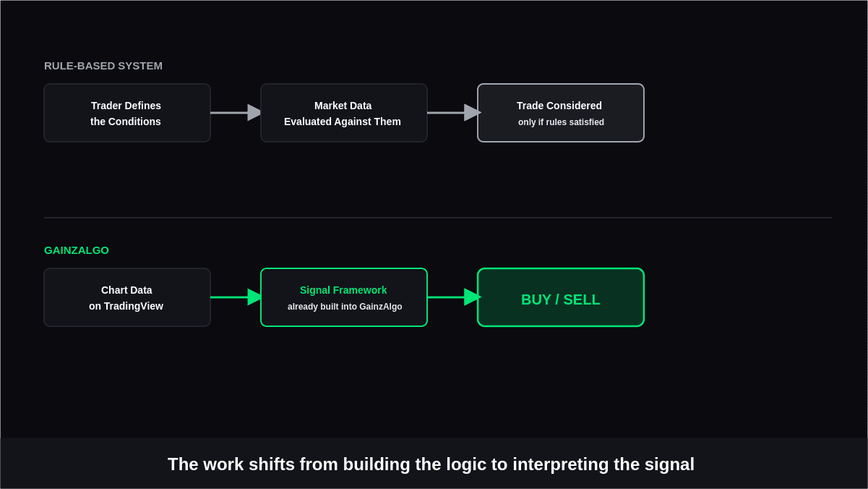Click the horizontal divider between sections
Image resolution: width=868 pixels, height=489 pixels.
(x=438, y=218)
